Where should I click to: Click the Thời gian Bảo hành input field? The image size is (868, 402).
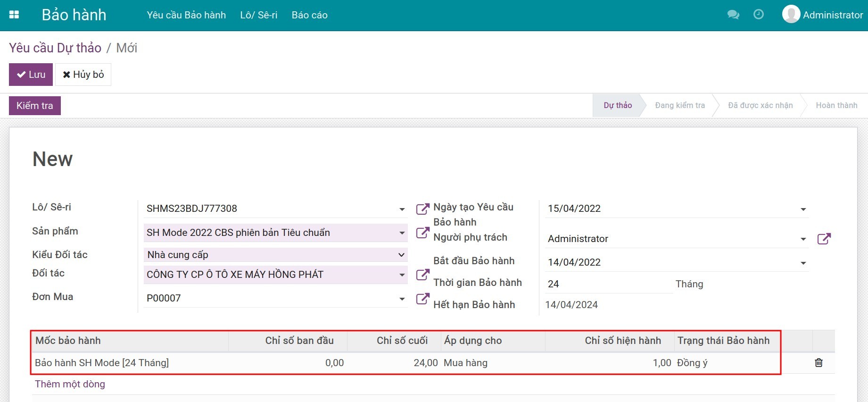[x=608, y=284]
